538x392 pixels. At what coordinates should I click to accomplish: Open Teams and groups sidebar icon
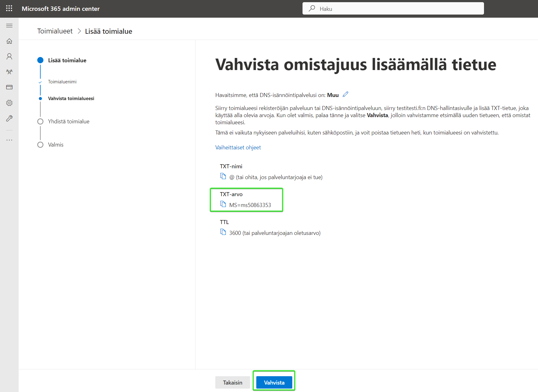[9, 72]
